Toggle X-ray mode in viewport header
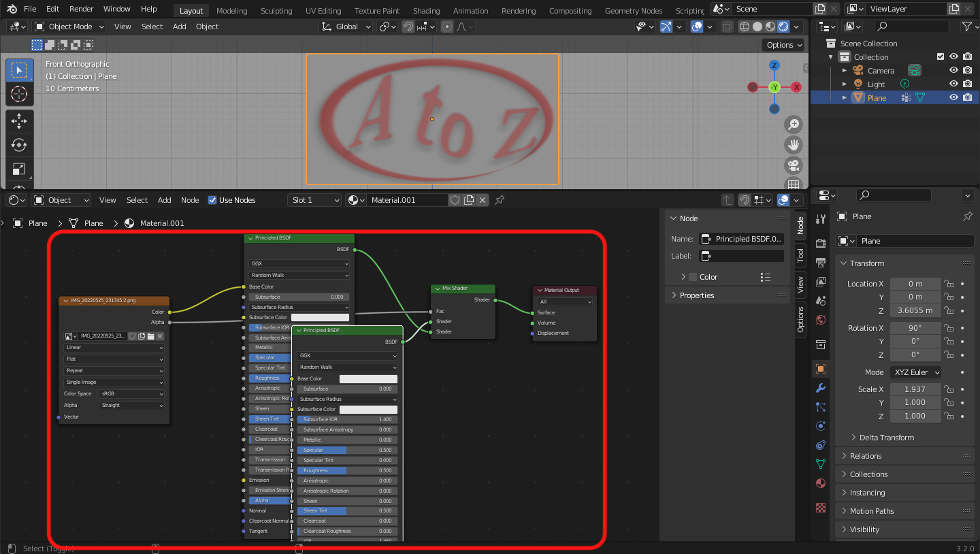980x554 pixels. point(727,27)
